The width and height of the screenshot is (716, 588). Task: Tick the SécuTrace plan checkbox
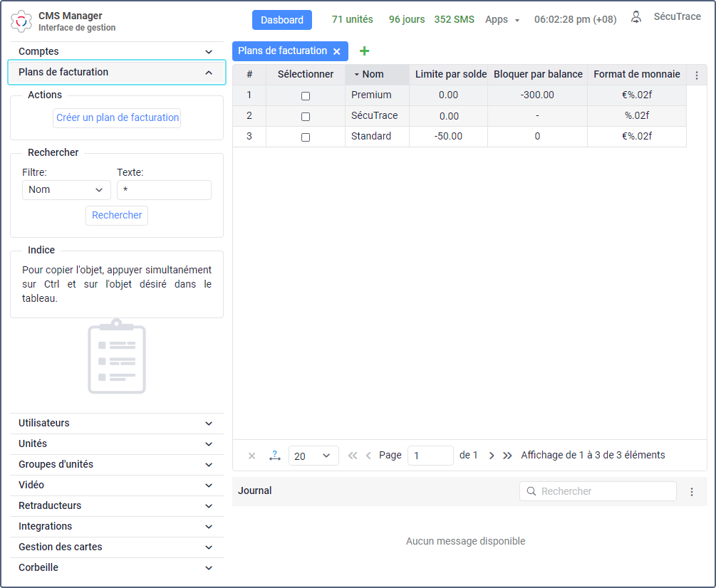click(306, 116)
